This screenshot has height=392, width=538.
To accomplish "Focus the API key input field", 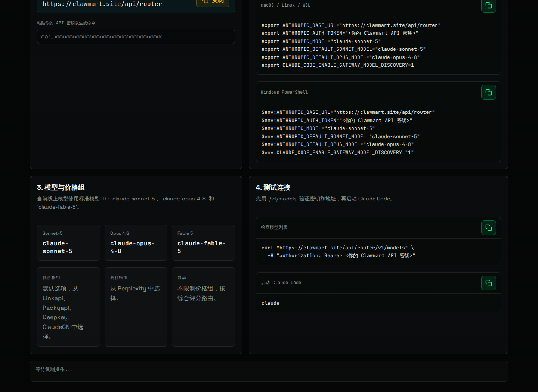I will (x=136, y=37).
